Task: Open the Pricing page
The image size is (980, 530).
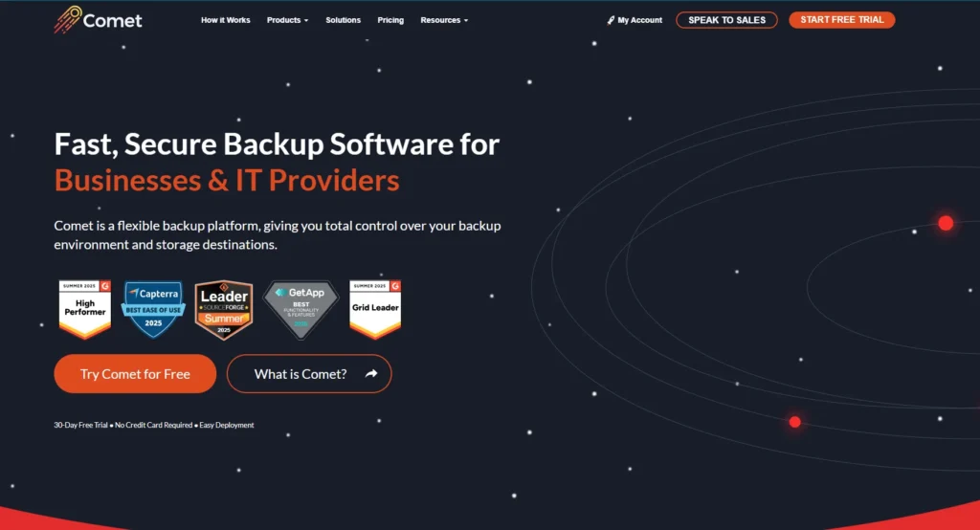Action: [390, 20]
